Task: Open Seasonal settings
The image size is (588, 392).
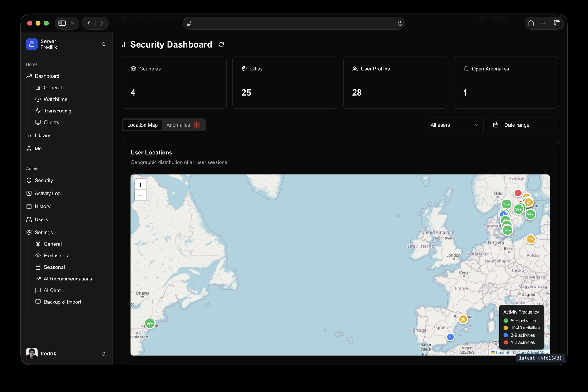Action: 54,267
